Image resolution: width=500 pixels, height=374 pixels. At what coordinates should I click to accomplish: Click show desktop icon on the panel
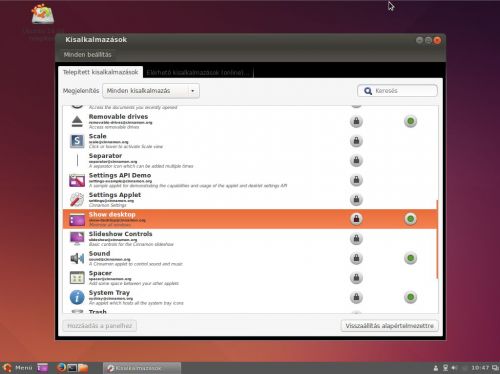(x=43, y=368)
